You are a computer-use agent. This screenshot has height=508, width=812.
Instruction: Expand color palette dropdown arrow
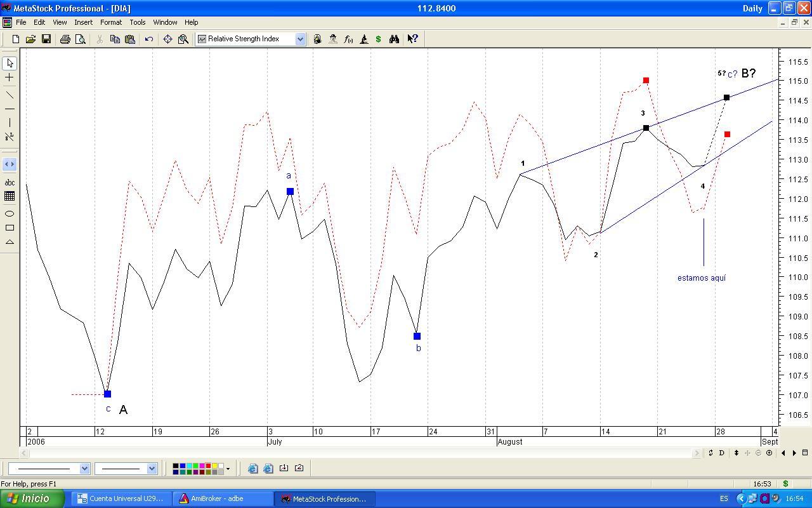228,469
